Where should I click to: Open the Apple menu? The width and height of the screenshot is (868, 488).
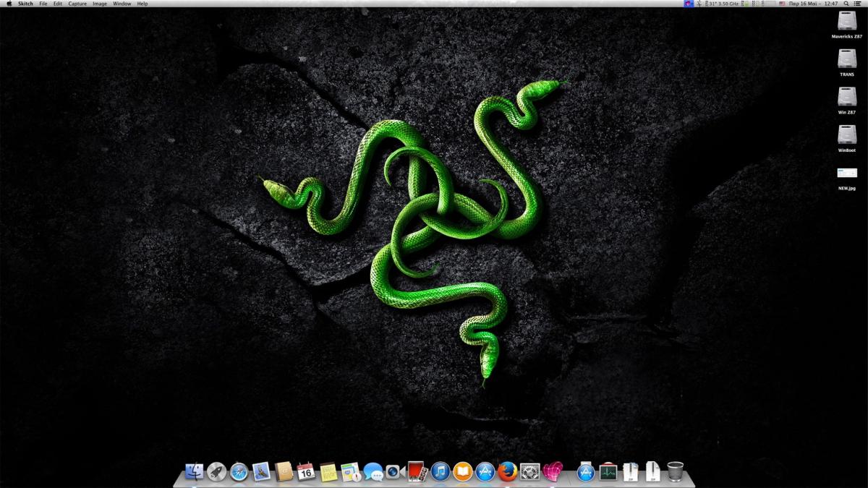click(9, 4)
